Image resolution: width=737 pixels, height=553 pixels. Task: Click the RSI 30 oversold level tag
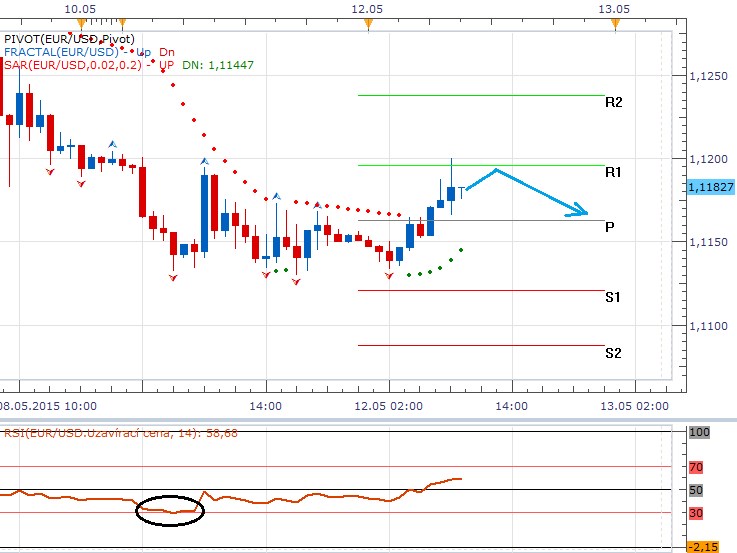(696, 513)
